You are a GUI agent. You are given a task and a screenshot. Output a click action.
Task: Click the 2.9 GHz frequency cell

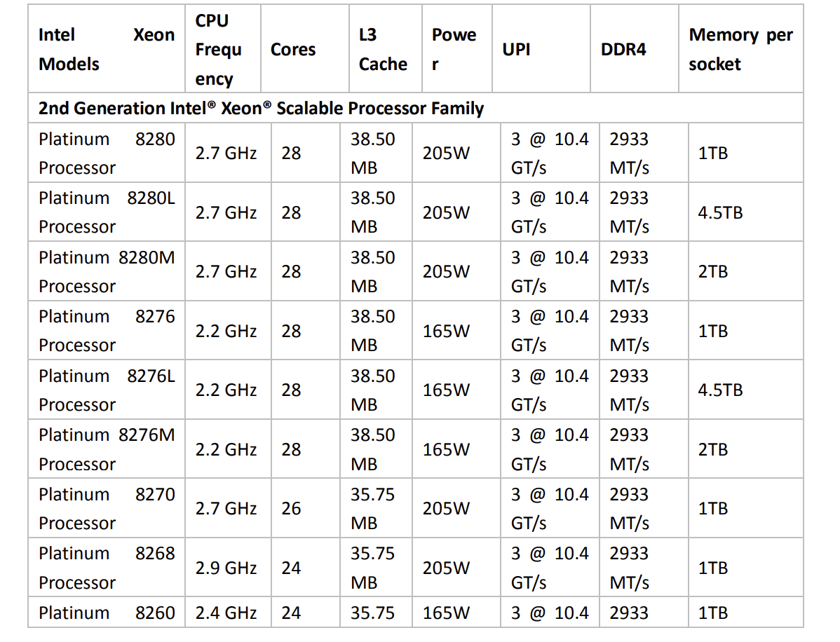(226, 568)
